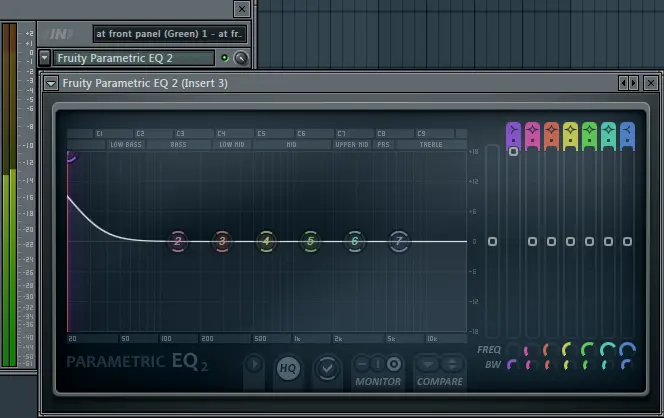The height and width of the screenshot is (418, 664).
Task: Click the C5 note label
Action: pos(262,133)
